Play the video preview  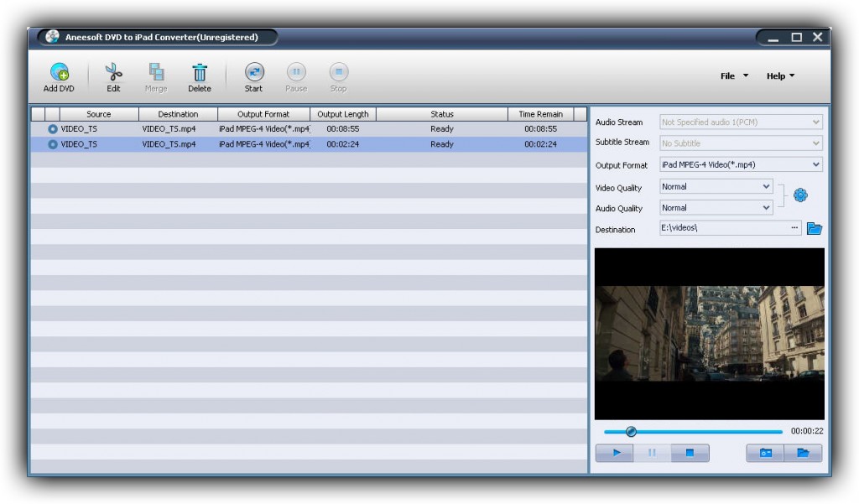click(615, 453)
